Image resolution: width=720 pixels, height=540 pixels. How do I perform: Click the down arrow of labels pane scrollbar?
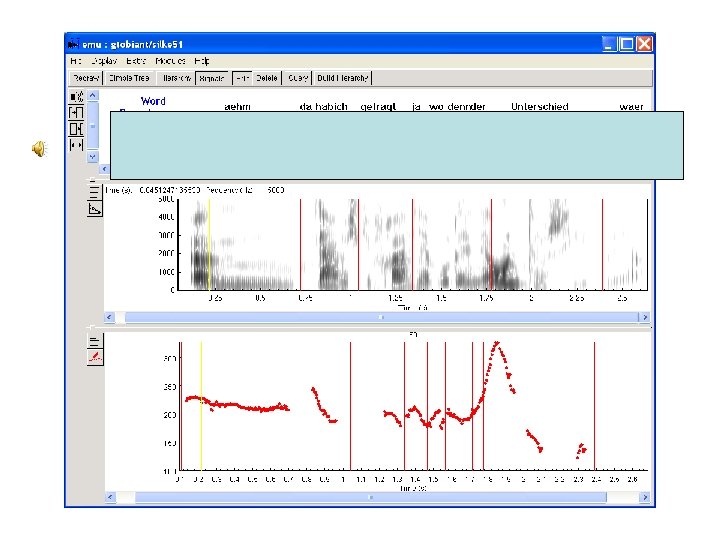point(93,157)
